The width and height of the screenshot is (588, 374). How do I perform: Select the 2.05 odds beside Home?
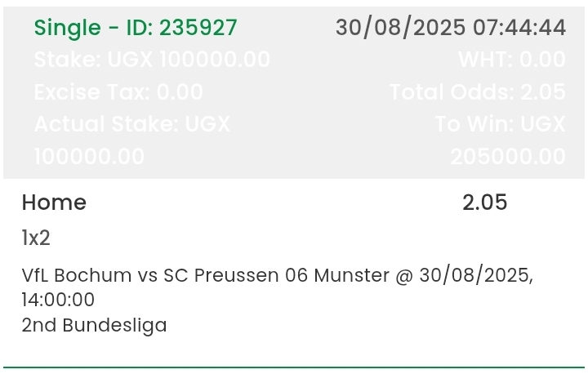pos(484,203)
